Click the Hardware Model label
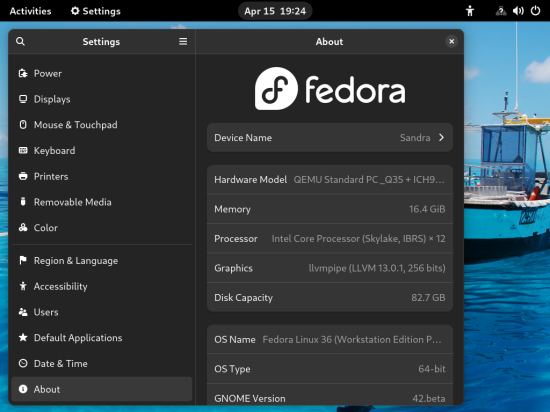The width and height of the screenshot is (550, 412). point(250,180)
